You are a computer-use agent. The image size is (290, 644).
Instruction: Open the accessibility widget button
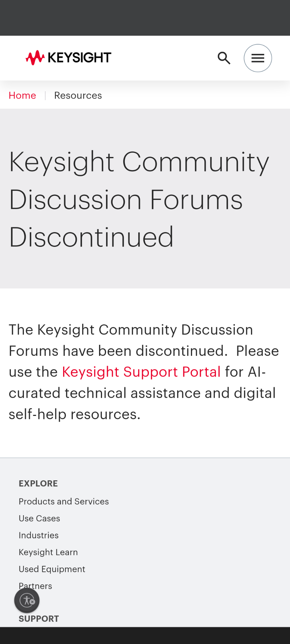click(x=27, y=600)
